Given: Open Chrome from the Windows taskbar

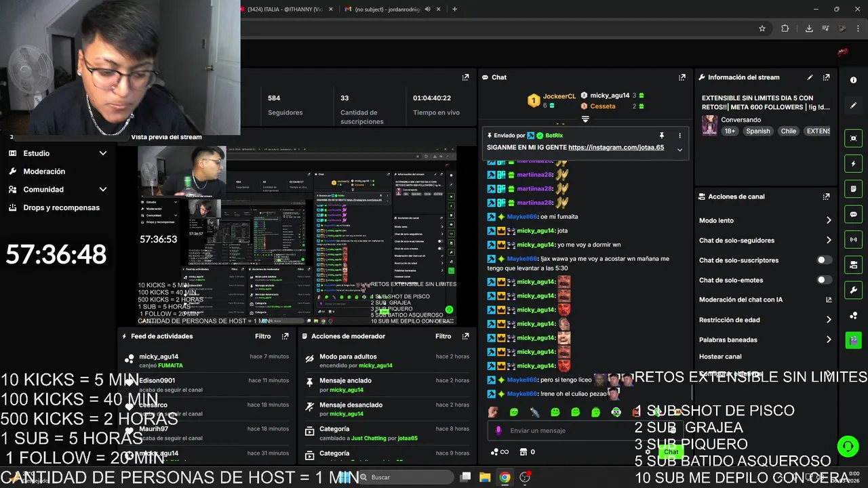Looking at the screenshot, I should [x=505, y=477].
